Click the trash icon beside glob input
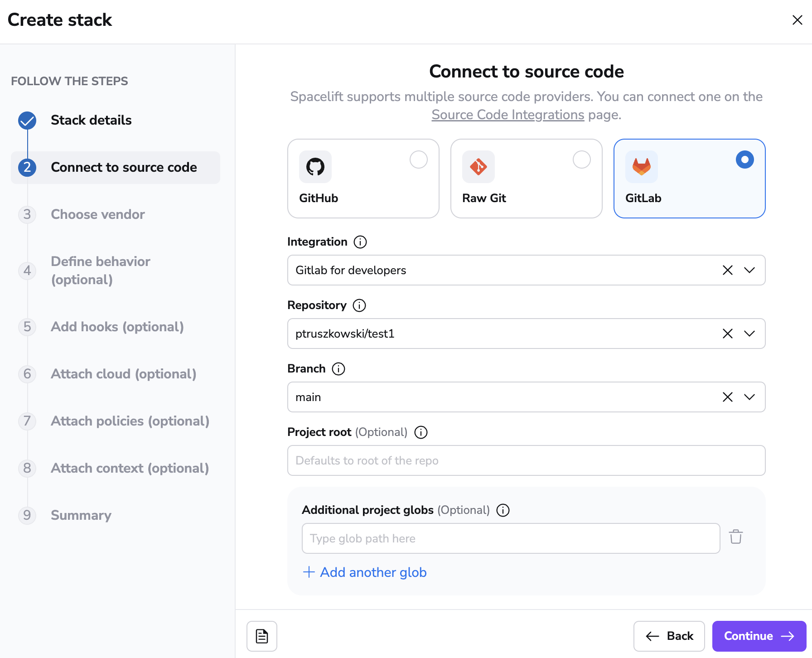 pos(735,537)
